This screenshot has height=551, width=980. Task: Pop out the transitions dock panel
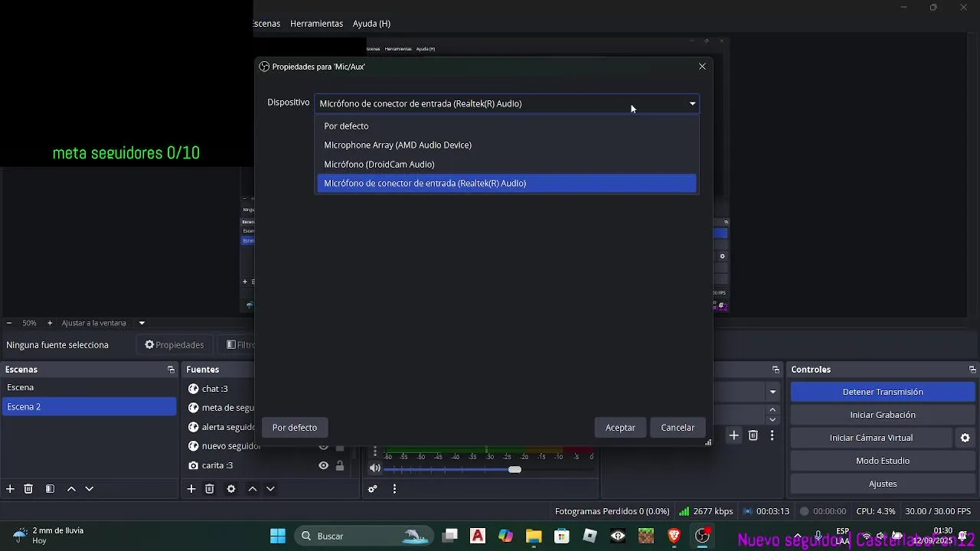coord(776,370)
